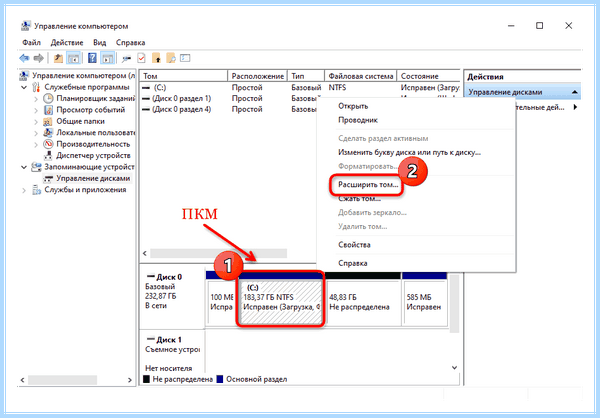Select the Диск 0 раздел 1 row
Screen dimensions: 600x418
coord(228,99)
